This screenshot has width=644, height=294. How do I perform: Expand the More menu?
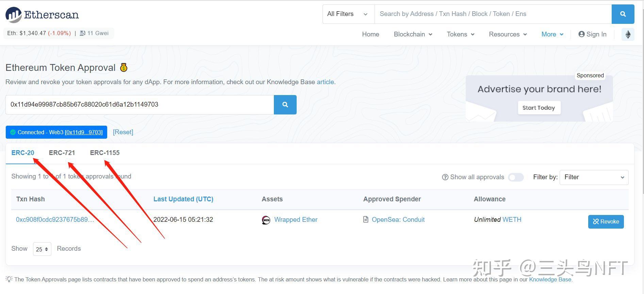[x=552, y=34]
